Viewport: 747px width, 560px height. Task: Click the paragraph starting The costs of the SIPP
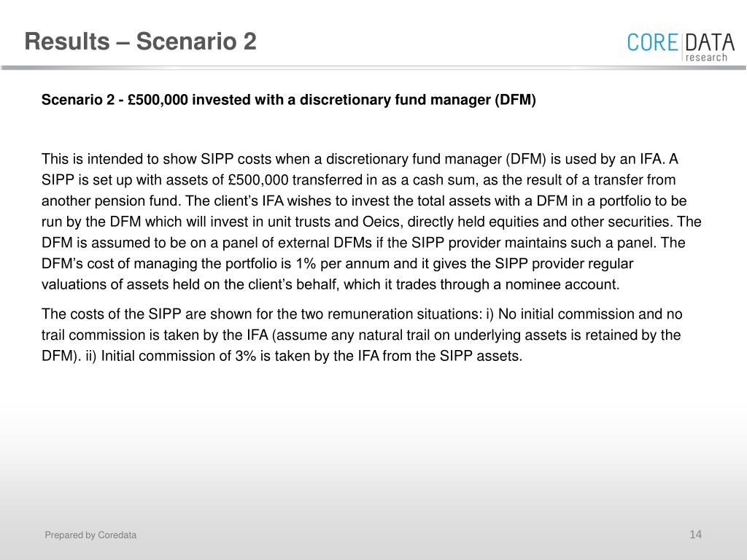pos(362,335)
